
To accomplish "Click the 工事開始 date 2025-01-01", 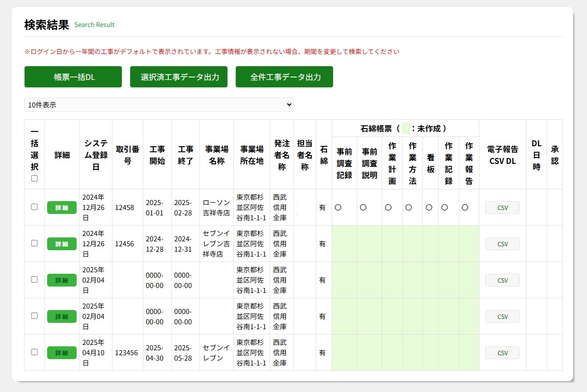I will 155,208.
